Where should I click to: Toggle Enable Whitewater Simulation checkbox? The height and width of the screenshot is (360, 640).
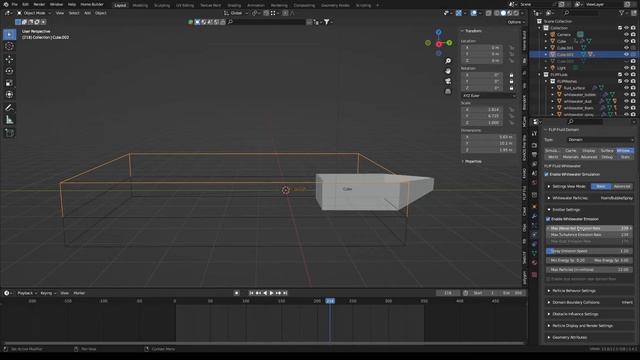point(546,174)
